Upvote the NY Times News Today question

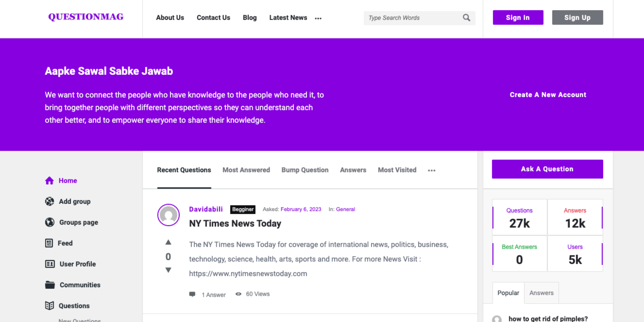[168, 242]
